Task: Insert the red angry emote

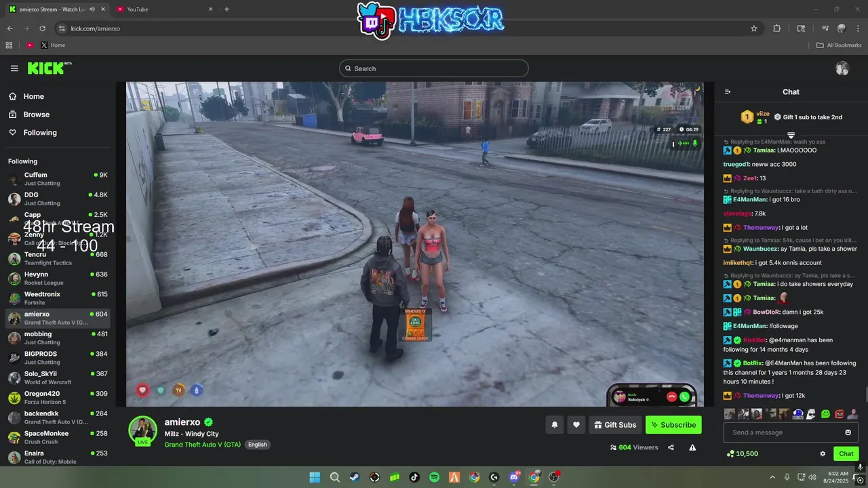Action: point(839,414)
